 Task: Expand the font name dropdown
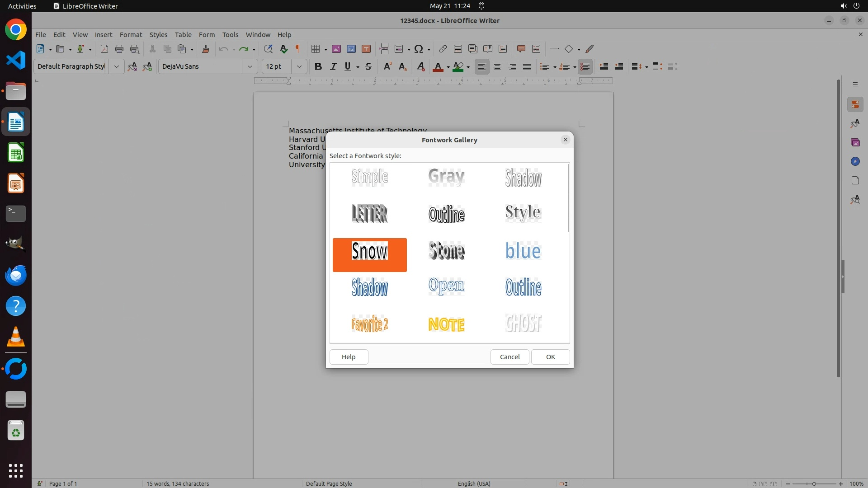point(250,66)
